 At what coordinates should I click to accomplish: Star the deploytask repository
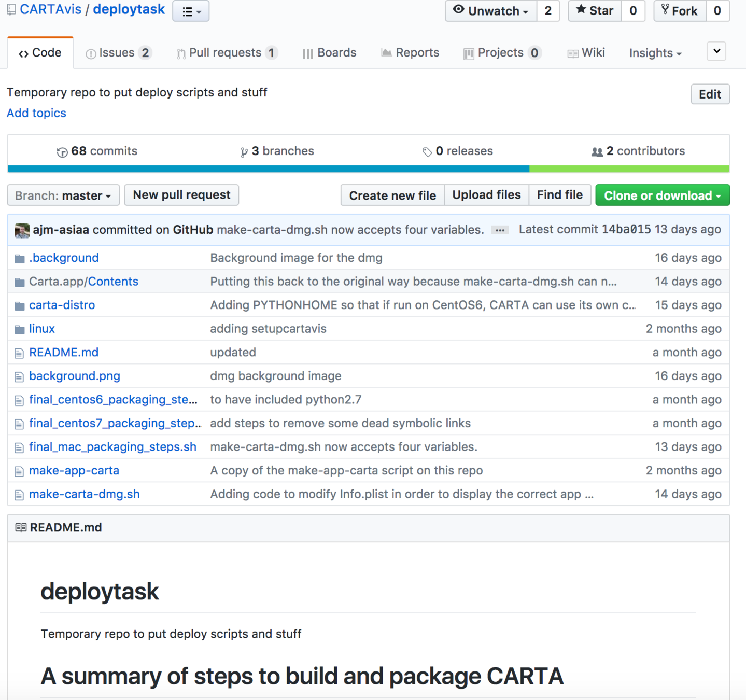[x=595, y=11]
